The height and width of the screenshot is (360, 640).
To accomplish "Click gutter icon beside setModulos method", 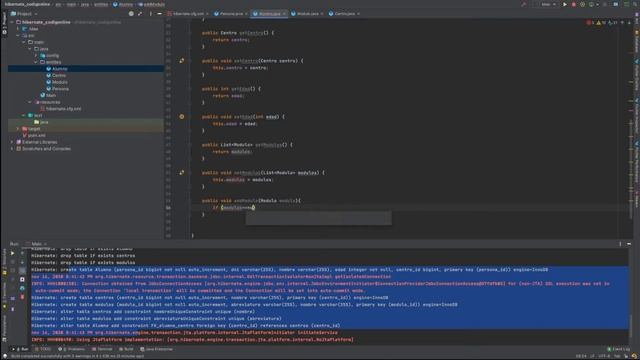I will 182,173.
